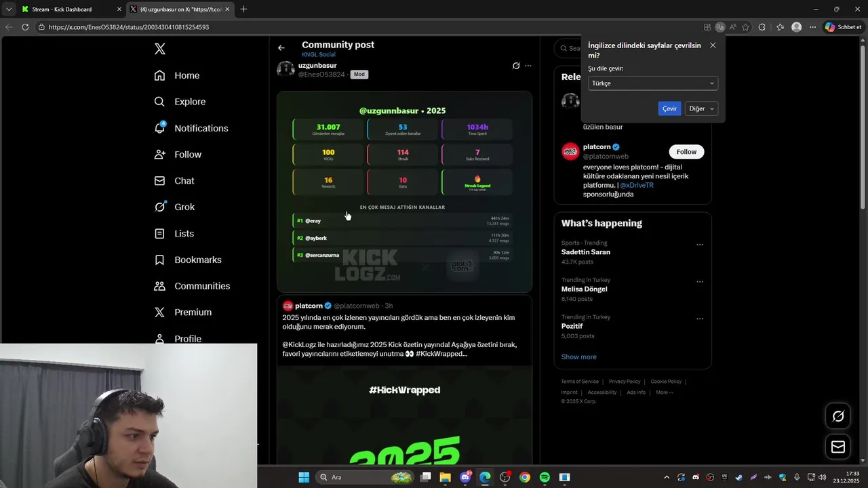Click the Follow people icon in sidebar

pyautogui.click(x=160, y=155)
